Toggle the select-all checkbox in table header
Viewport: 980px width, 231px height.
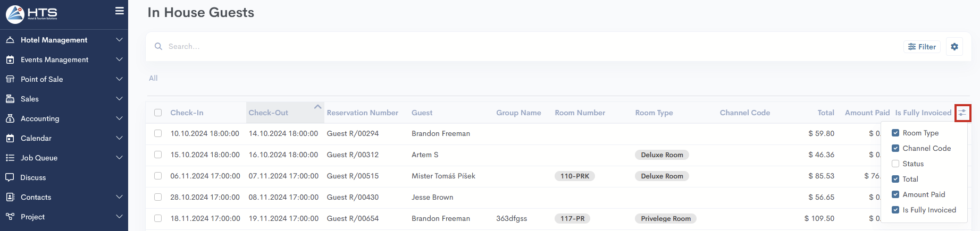click(x=158, y=113)
